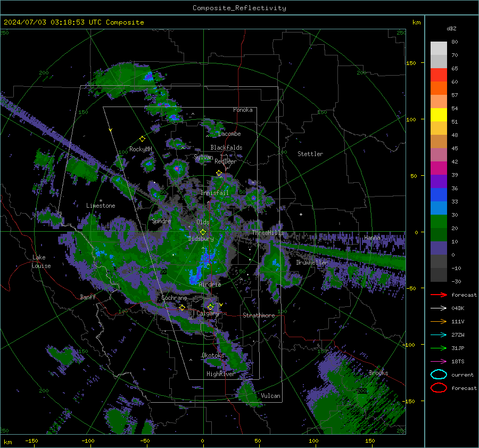Click the Ponoka city label
Image resolution: width=479 pixels, height=448 pixels.
click(243, 110)
